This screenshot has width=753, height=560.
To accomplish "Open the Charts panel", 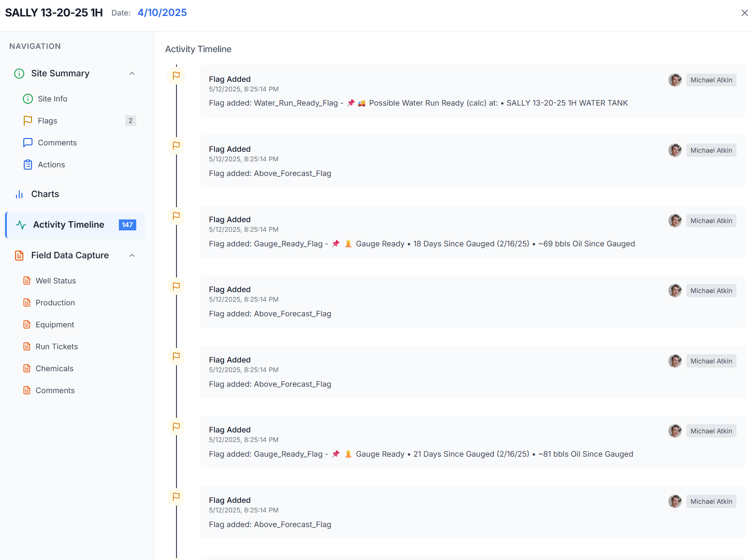I will (x=46, y=194).
